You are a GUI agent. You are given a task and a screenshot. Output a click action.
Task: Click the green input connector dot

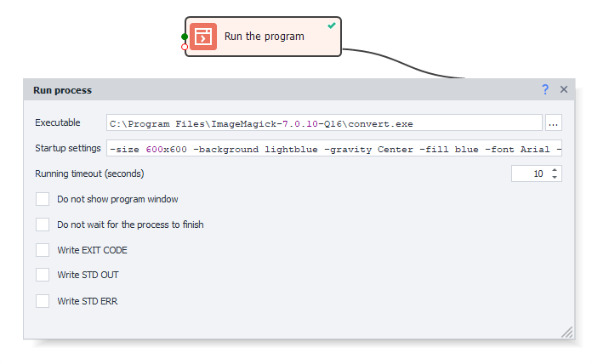coord(185,37)
